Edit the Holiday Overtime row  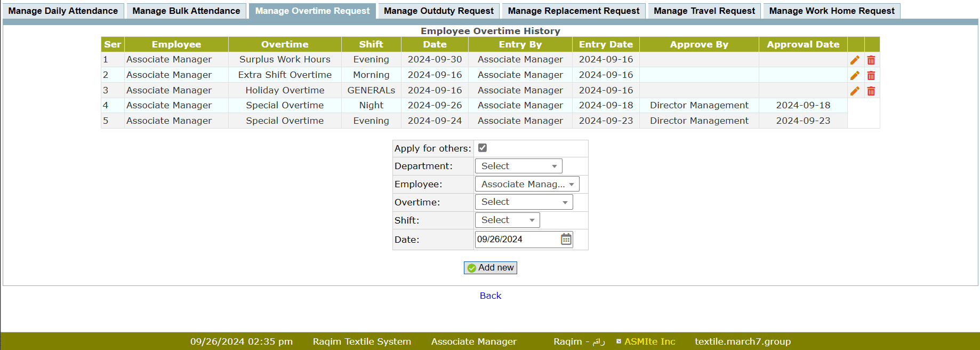tap(855, 91)
